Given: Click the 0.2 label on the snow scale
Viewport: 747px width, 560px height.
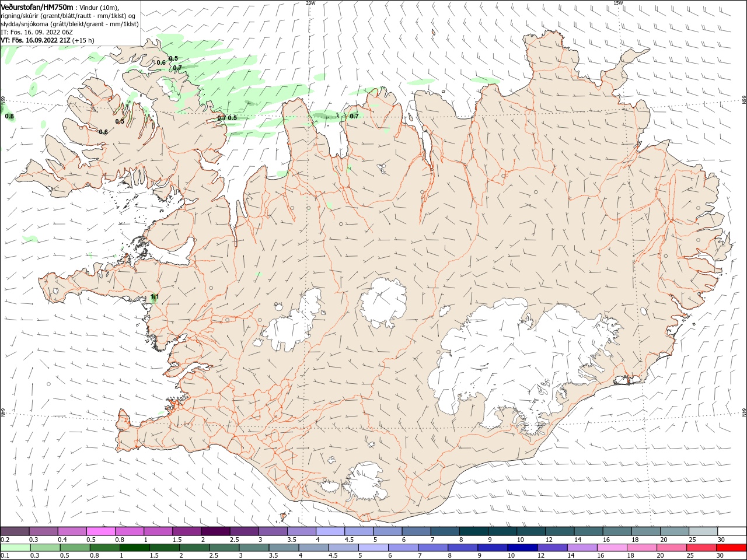Looking at the screenshot, I should coord(5,540).
